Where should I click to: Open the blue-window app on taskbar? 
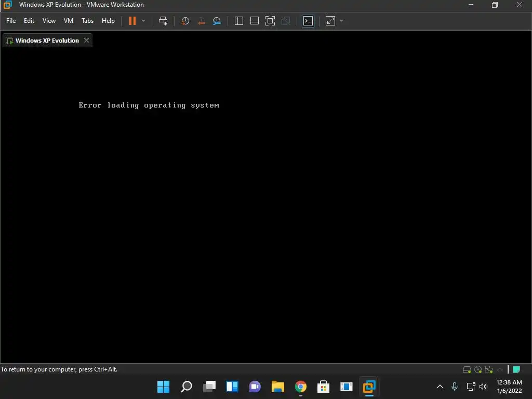pos(347,387)
